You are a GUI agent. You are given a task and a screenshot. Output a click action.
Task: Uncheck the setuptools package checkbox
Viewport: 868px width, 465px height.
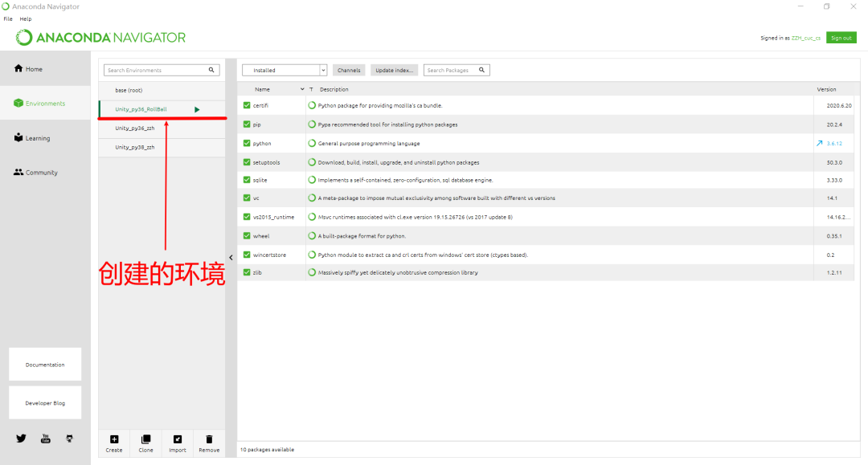coord(247,162)
